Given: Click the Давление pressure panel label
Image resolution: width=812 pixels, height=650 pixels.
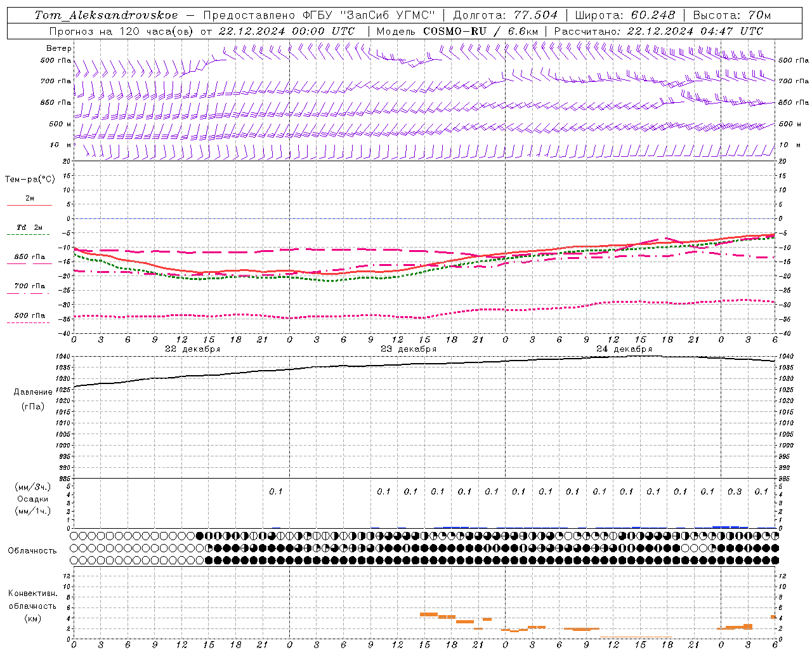Looking at the screenshot, I should coord(33,392).
